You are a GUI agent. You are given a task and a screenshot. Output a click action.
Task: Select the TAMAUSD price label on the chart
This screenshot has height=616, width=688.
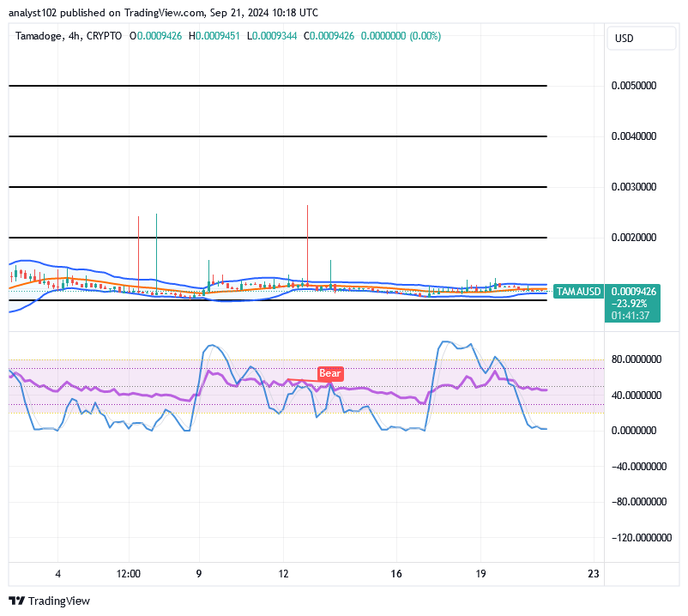pyautogui.click(x=580, y=292)
